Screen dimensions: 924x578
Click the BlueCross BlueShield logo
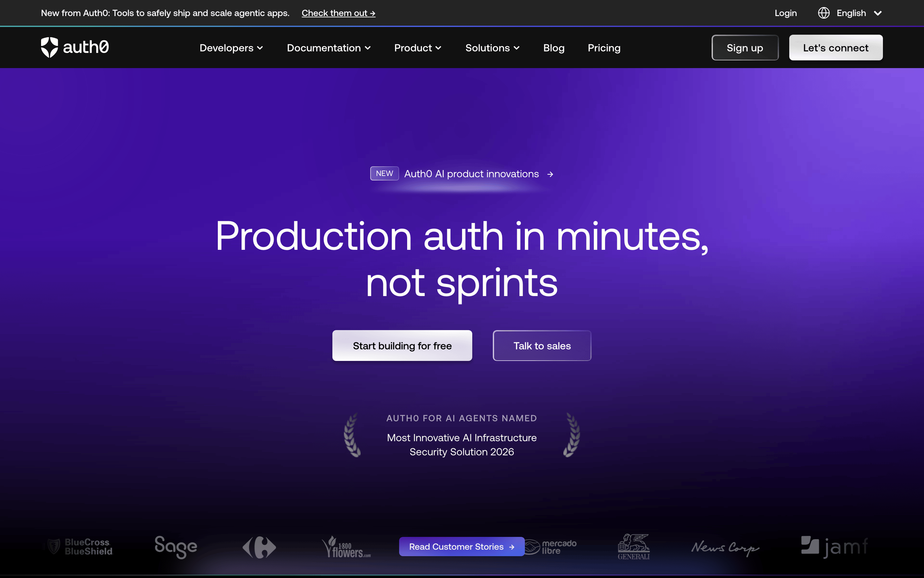click(80, 547)
